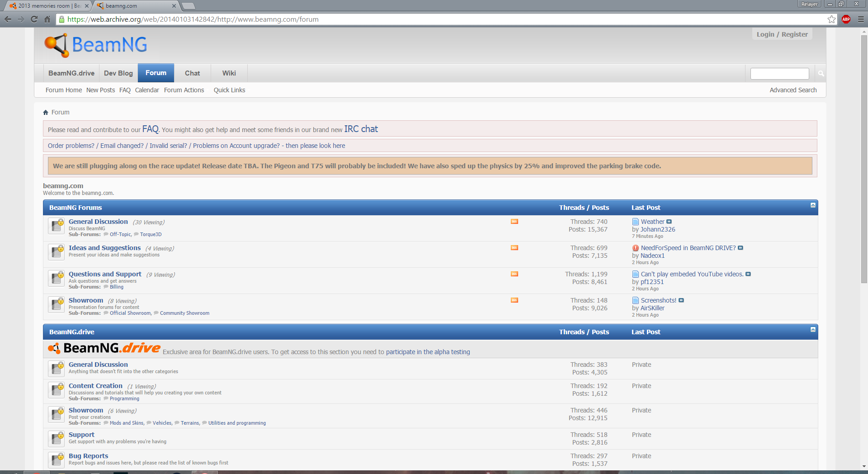Open the Calendar link
The image size is (868, 474).
click(147, 90)
